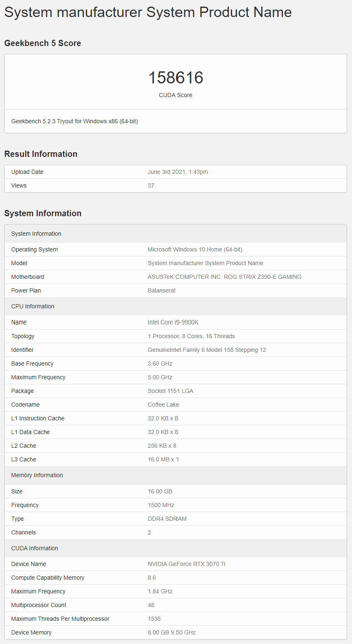
Task: Click the 158616 CUDA score number
Action: (176, 78)
